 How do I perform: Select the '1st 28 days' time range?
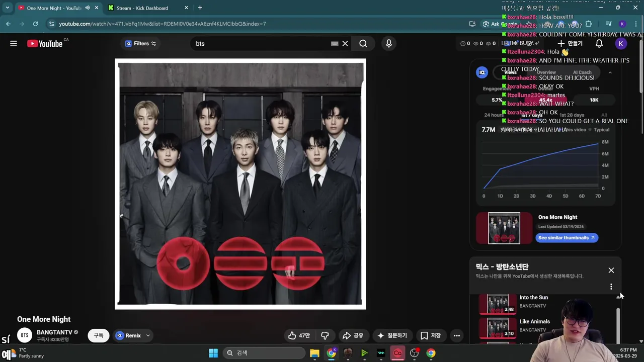(x=572, y=115)
